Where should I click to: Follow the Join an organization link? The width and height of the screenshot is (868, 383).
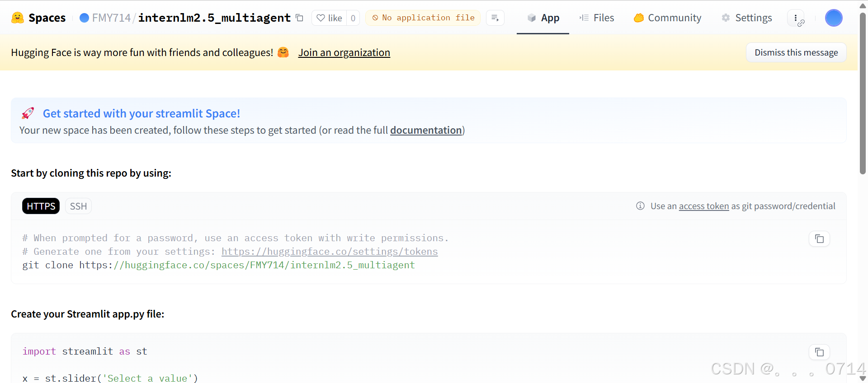[344, 52]
